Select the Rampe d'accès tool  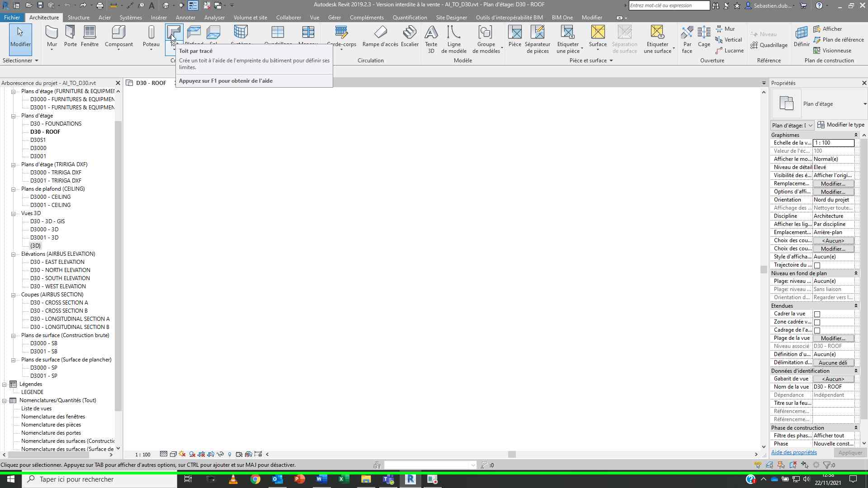380,36
